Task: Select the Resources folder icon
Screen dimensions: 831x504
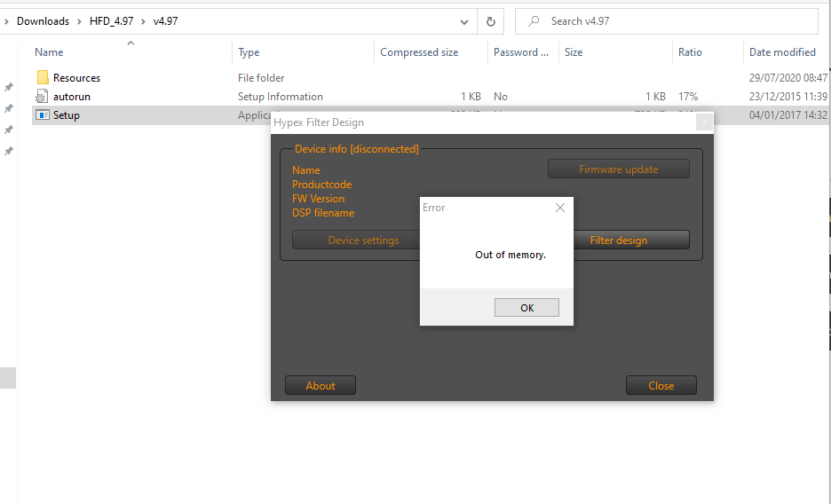Action: (x=43, y=78)
